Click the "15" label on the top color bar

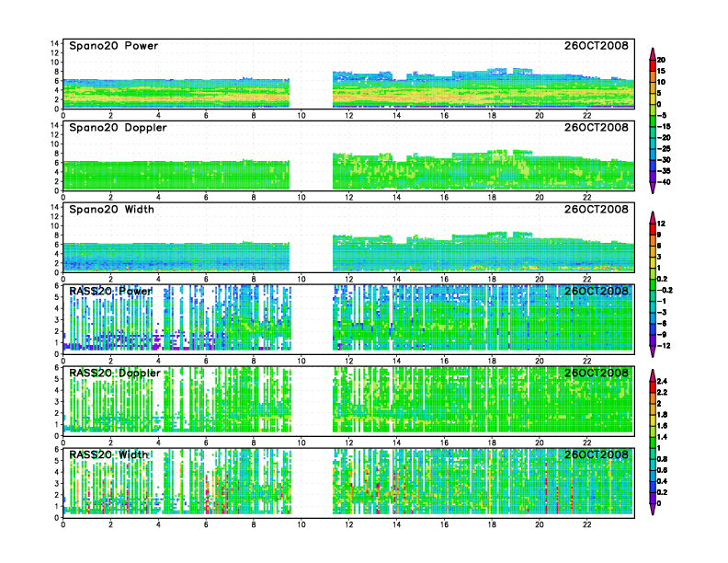(x=661, y=71)
